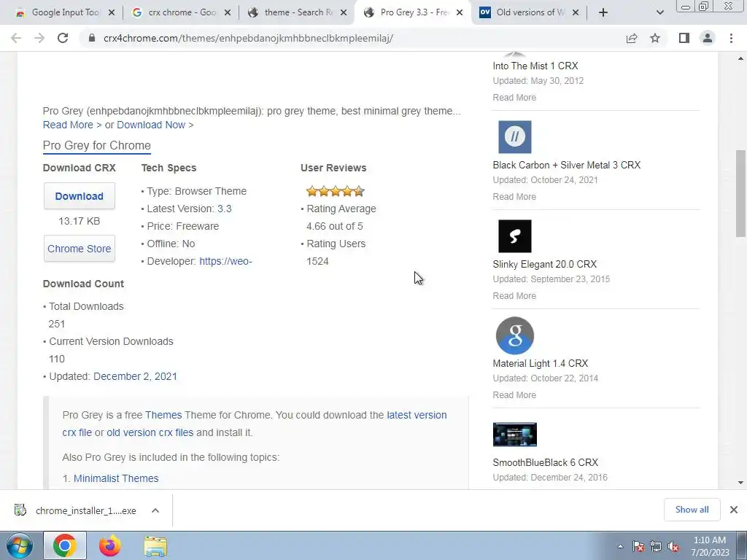The image size is (747, 560).
Task: Open Minimalist Themes topic link
Action: (116, 478)
